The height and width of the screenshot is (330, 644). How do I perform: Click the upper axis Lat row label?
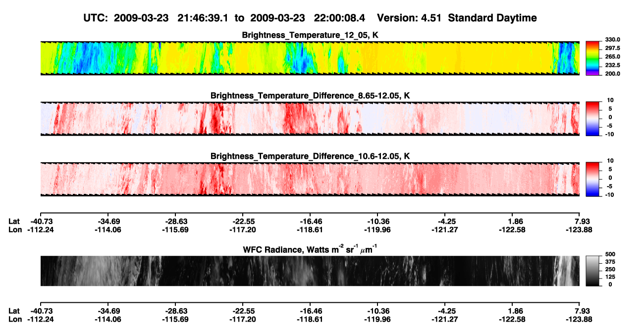click(x=14, y=221)
